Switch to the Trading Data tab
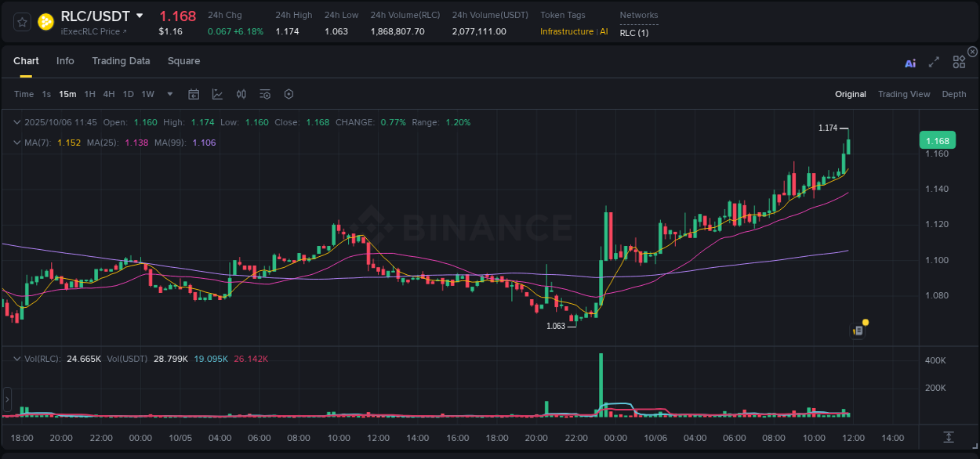The height and width of the screenshot is (459, 980). [x=121, y=60]
